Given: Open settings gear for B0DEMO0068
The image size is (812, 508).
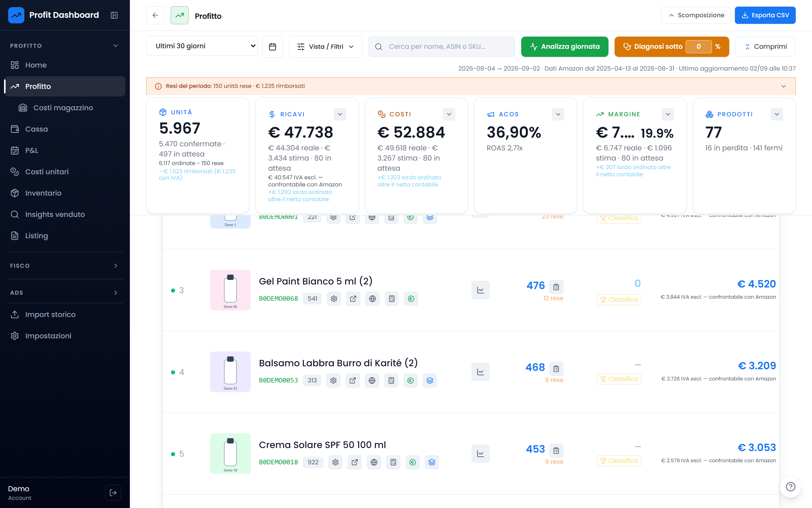Looking at the screenshot, I should 334,299.
